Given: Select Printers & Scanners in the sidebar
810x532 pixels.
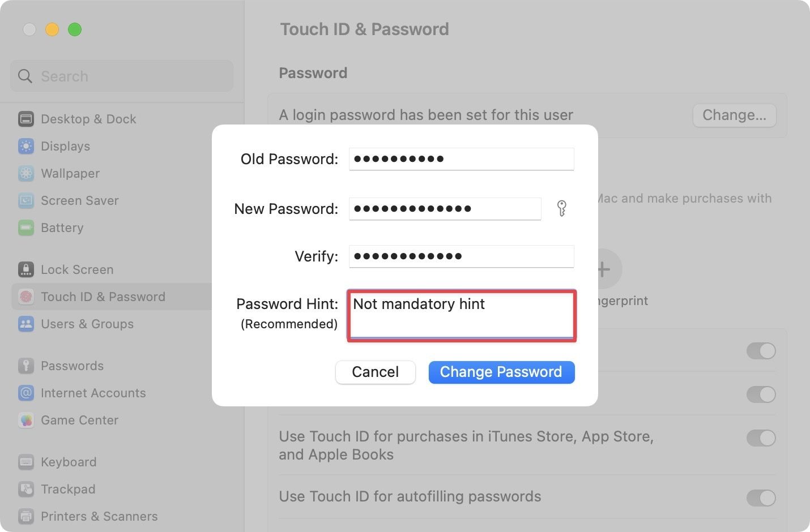Looking at the screenshot, I should coord(99,516).
